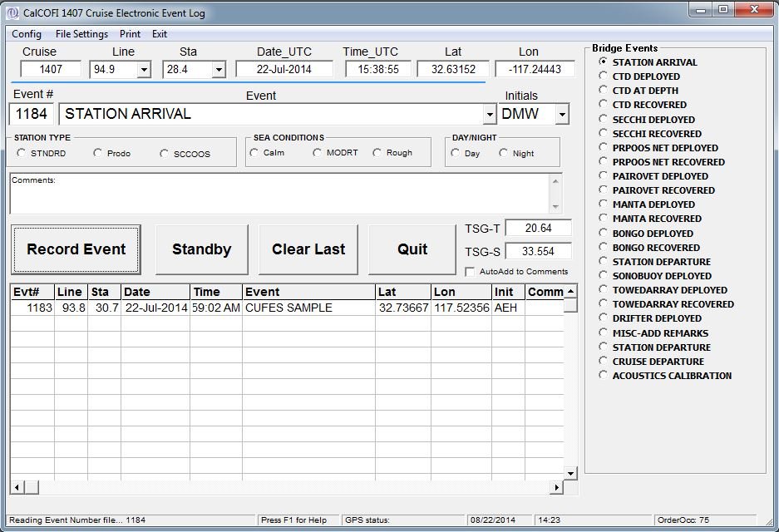Enable AutoAdd to Comments checkbox
Viewport: 779px width, 532px height.
tap(471, 272)
